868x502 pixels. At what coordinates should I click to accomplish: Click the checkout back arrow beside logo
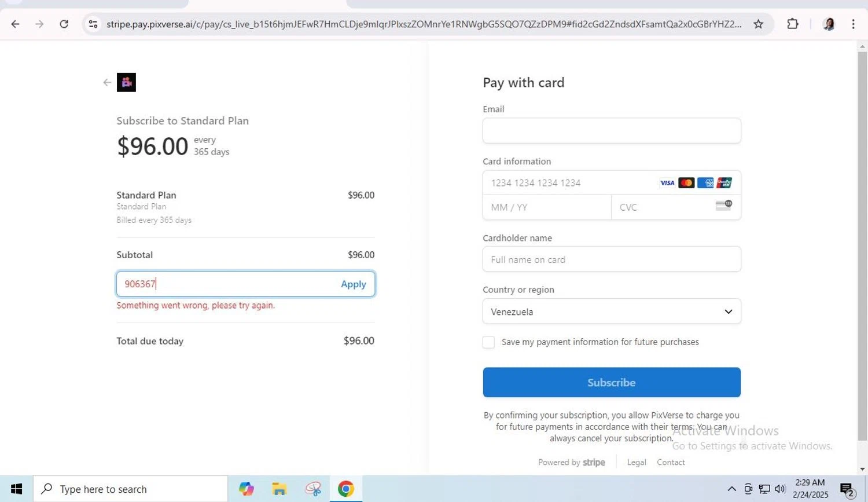[107, 82]
